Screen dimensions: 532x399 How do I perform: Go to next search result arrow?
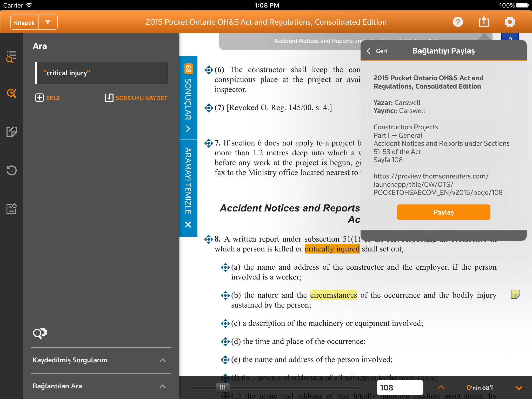(x=519, y=388)
